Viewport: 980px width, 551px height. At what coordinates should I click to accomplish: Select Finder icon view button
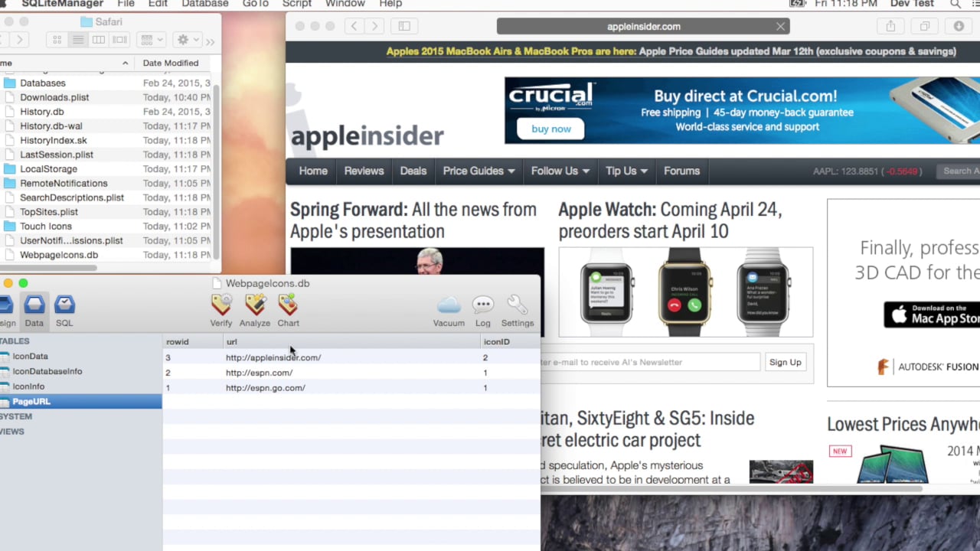click(x=57, y=40)
